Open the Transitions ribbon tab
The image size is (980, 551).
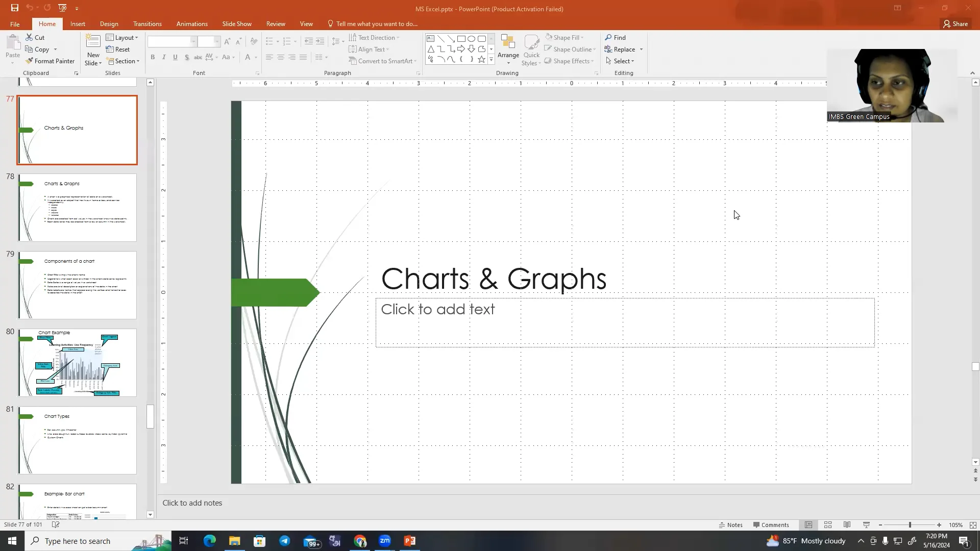click(147, 24)
